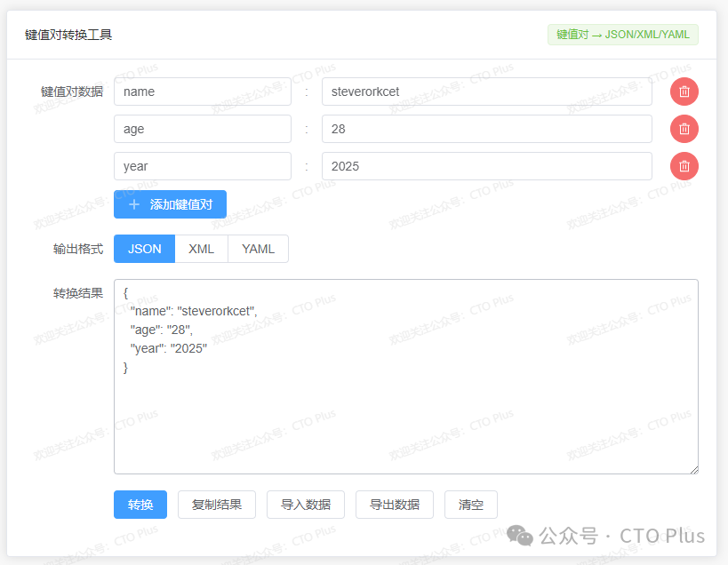Switch to XML output format
This screenshot has height=565, width=728.
(x=201, y=249)
